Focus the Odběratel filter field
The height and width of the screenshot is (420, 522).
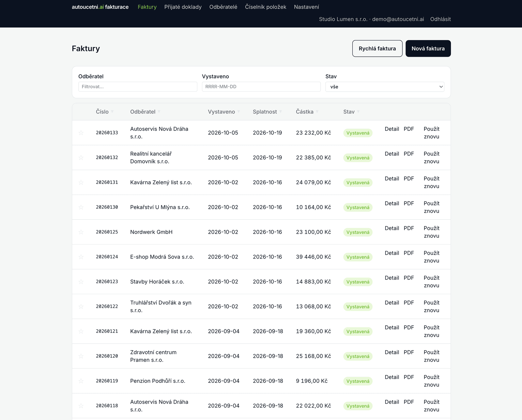pyautogui.click(x=138, y=87)
